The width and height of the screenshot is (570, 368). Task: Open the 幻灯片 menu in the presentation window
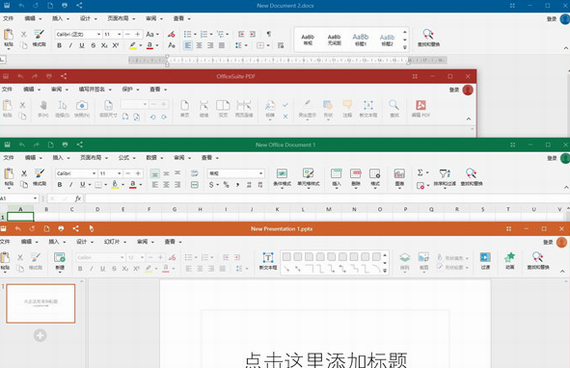pos(115,241)
